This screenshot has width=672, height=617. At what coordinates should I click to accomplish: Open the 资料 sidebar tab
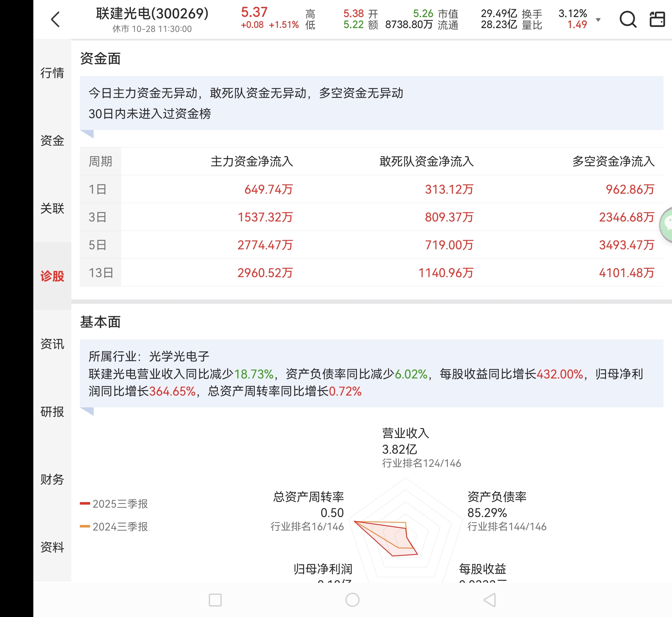52,547
